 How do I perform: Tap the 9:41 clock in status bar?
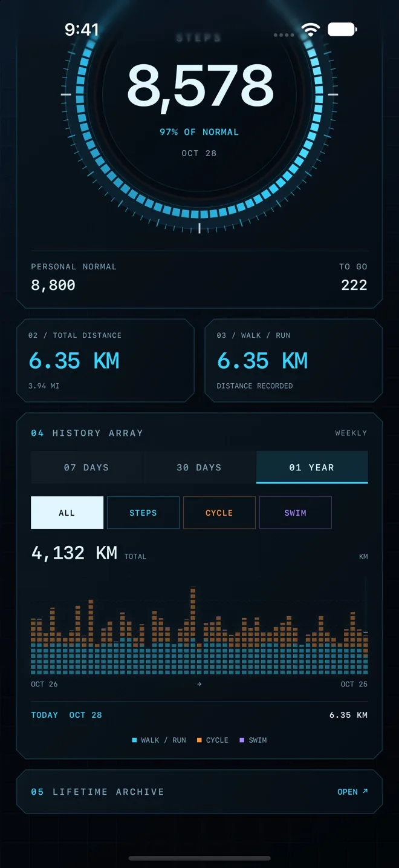point(82,30)
